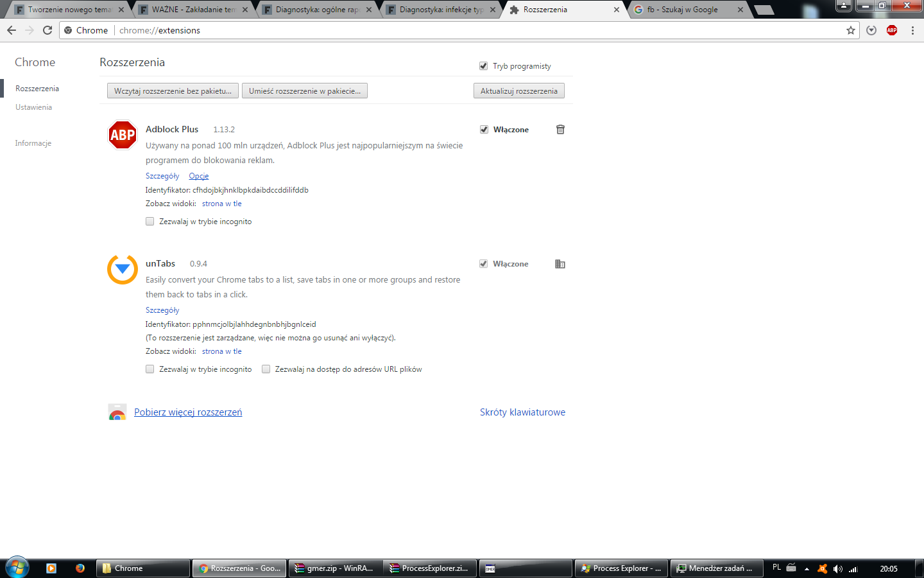Click 'Umieść rozszerzenie w pakiecie' button
The image size is (924, 578).
(x=305, y=91)
